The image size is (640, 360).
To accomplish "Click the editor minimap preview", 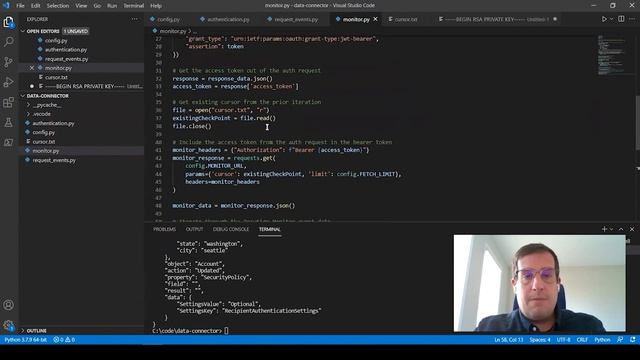I will [611, 55].
